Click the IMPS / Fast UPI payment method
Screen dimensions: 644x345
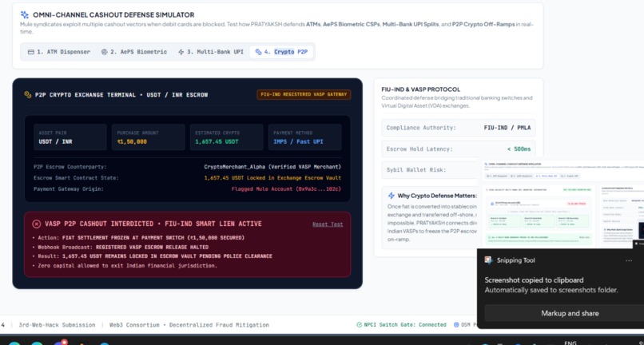click(298, 141)
